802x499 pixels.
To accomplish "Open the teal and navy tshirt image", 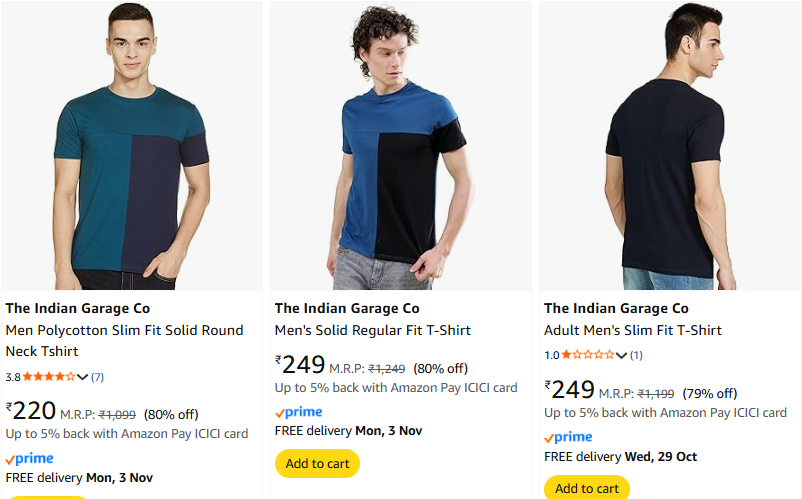I will (x=132, y=147).
